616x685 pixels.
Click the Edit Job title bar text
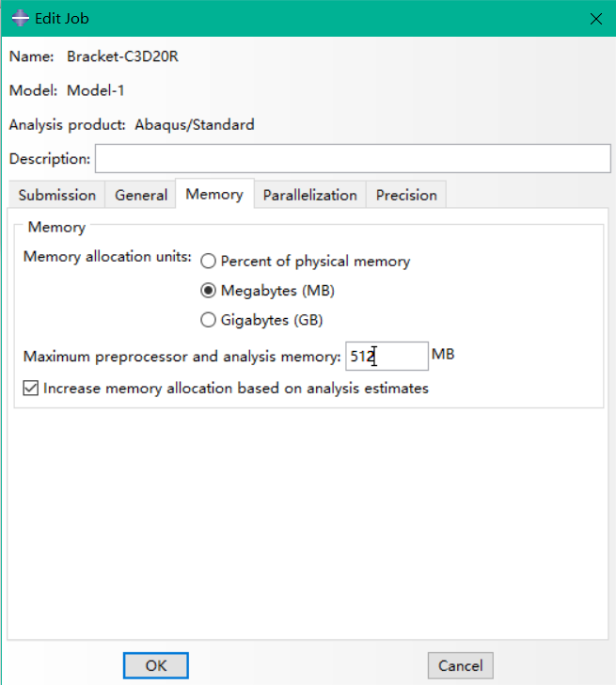point(62,19)
